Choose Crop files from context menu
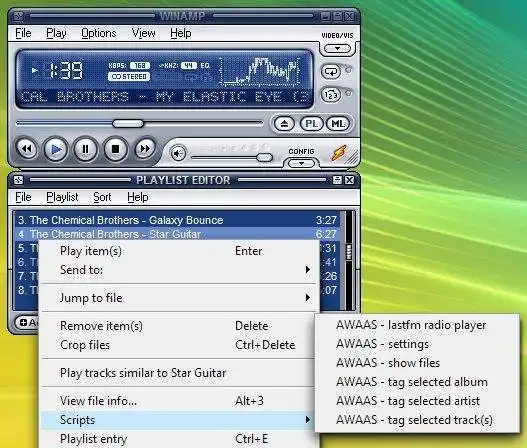527x448 pixels. pyautogui.click(x=179, y=345)
